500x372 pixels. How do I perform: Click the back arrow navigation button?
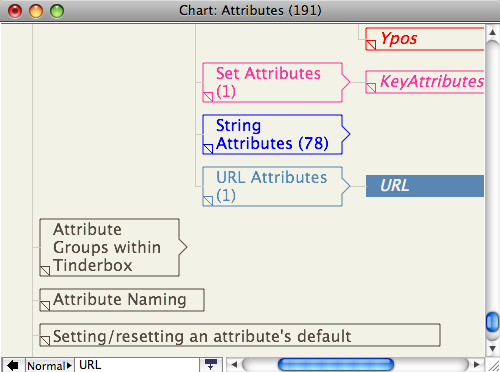(13, 365)
